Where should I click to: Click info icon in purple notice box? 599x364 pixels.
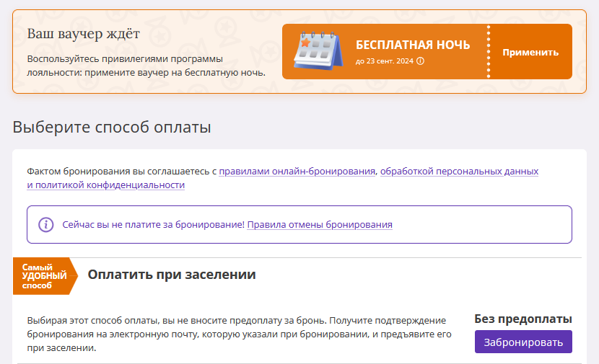pos(46,224)
